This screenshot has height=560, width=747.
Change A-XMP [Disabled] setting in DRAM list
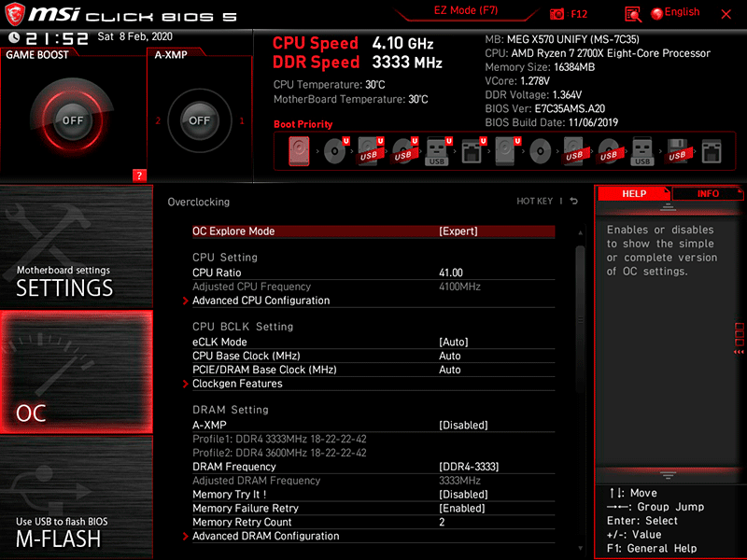(x=463, y=425)
